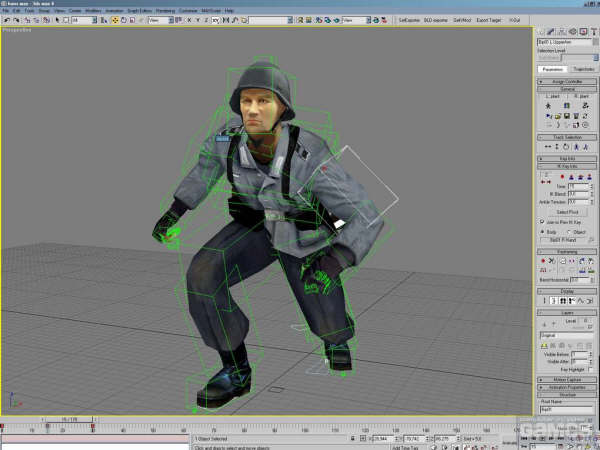600x450 pixels.
Task: Open the Modifiers menu
Action: pyautogui.click(x=93, y=11)
